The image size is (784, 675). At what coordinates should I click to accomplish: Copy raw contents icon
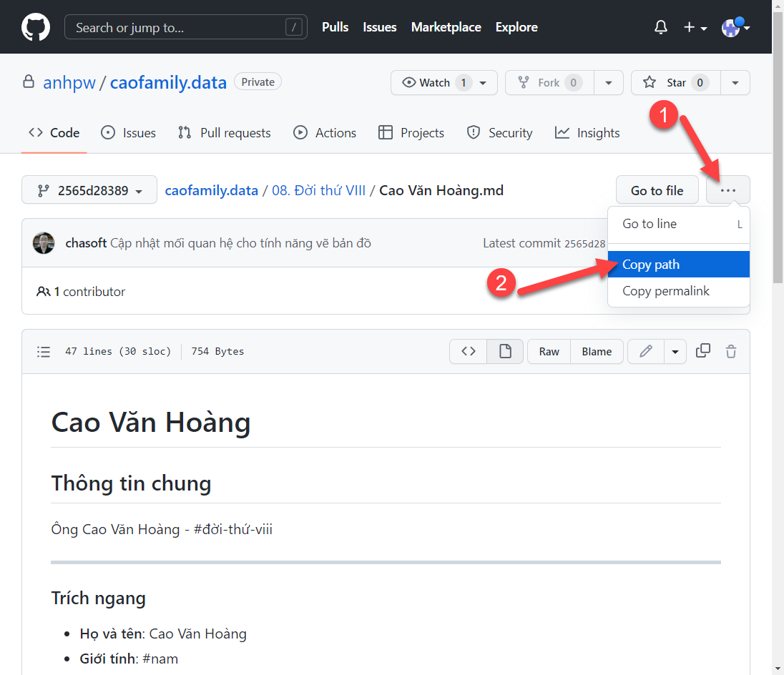pos(703,351)
